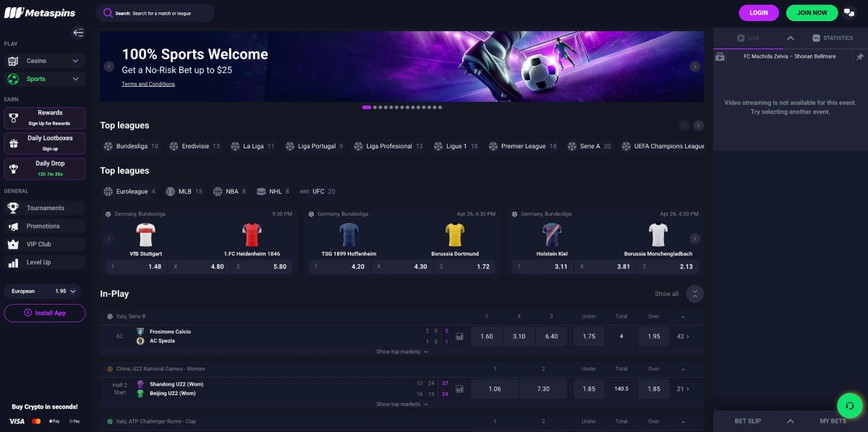Viewport: 868px width, 432px height.
Task: Select NBA league
Action: (230, 192)
